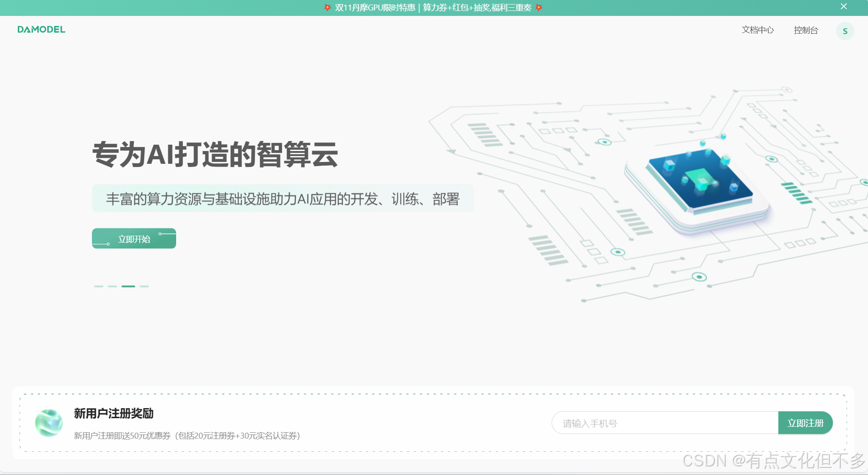Select the fourth carousel indicator
This screenshot has height=475, width=868.
click(144, 286)
